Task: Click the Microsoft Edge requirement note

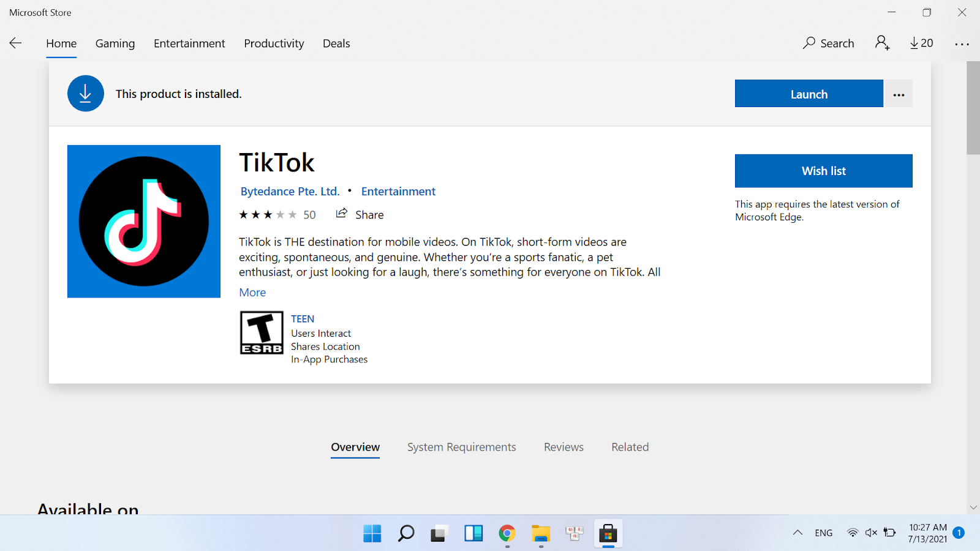Action: tap(817, 211)
